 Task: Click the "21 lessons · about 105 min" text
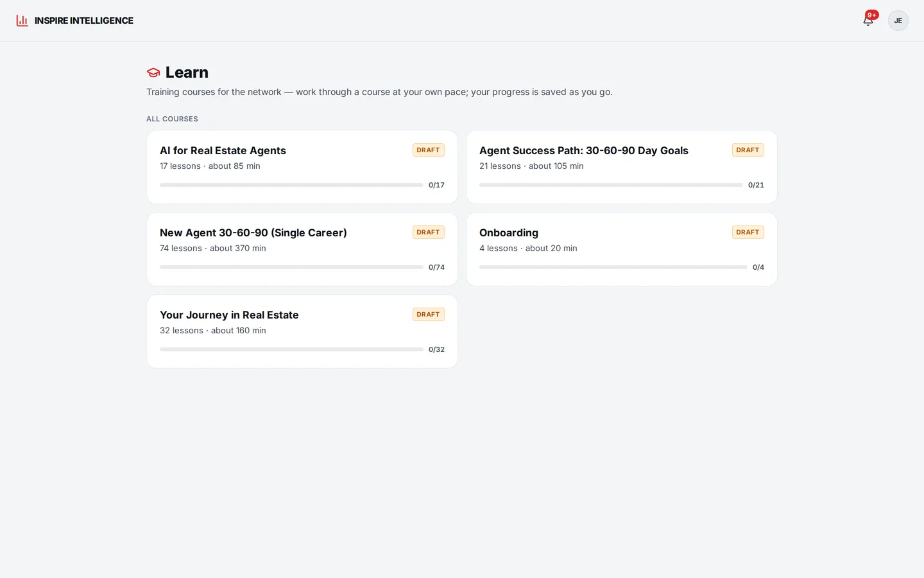click(x=531, y=166)
